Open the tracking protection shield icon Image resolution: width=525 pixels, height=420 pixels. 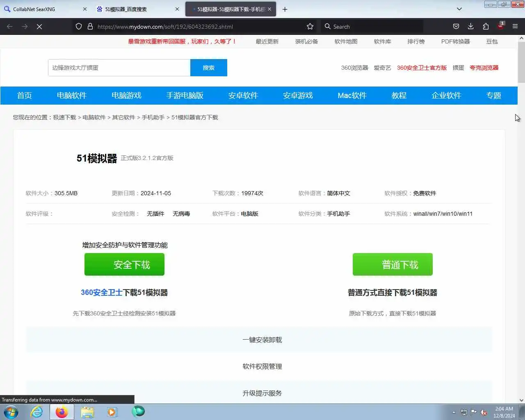[79, 26]
